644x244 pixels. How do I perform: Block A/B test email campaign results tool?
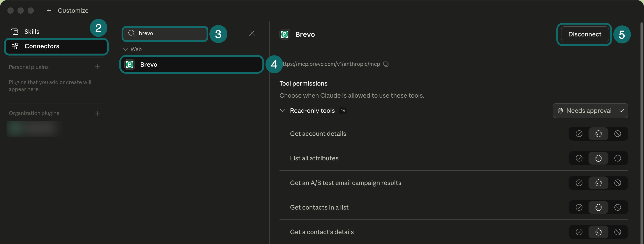point(617,183)
